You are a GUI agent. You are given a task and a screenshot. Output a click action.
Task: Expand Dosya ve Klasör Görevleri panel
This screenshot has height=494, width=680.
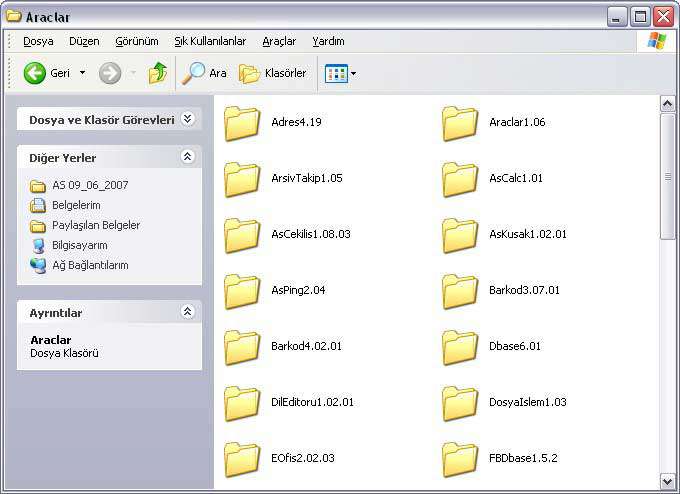187,119
